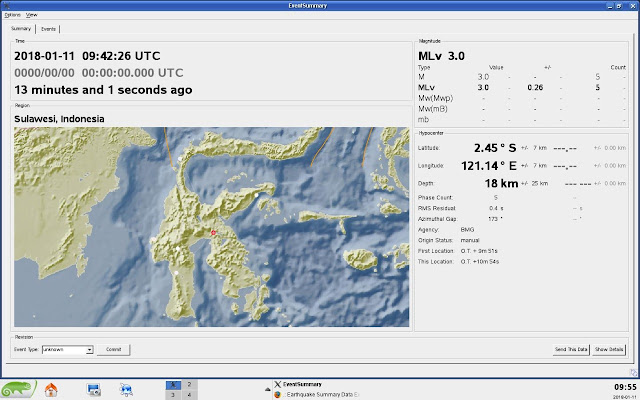Screen dimensions: 640x400
Task: Open the Home folder icon in taskbar
Action: (51, 390)
